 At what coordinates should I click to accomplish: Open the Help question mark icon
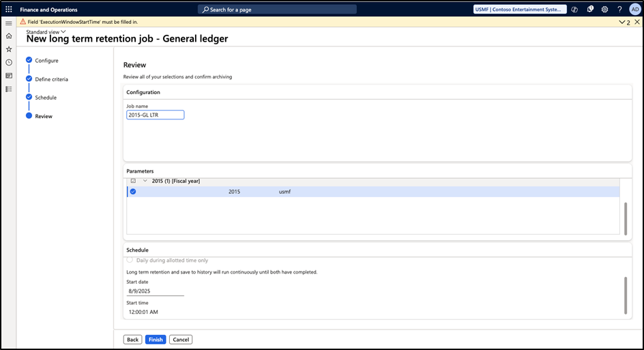coord(619,10)
